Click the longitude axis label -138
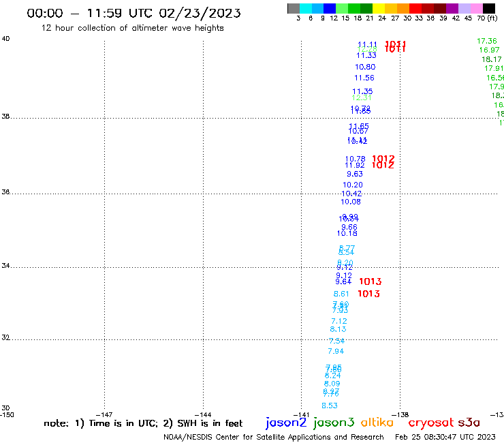Image resolution: width=504 pixels, height=443 pixels. pyautogui.click(x=400, y=414)
